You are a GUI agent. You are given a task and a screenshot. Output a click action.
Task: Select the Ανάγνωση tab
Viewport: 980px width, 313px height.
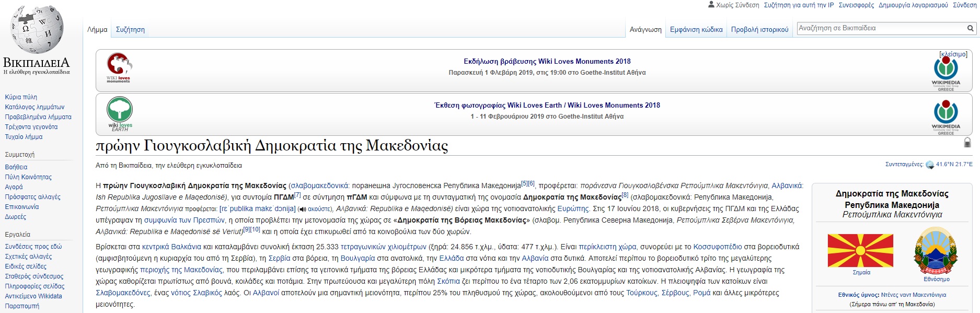pos(645,30)
